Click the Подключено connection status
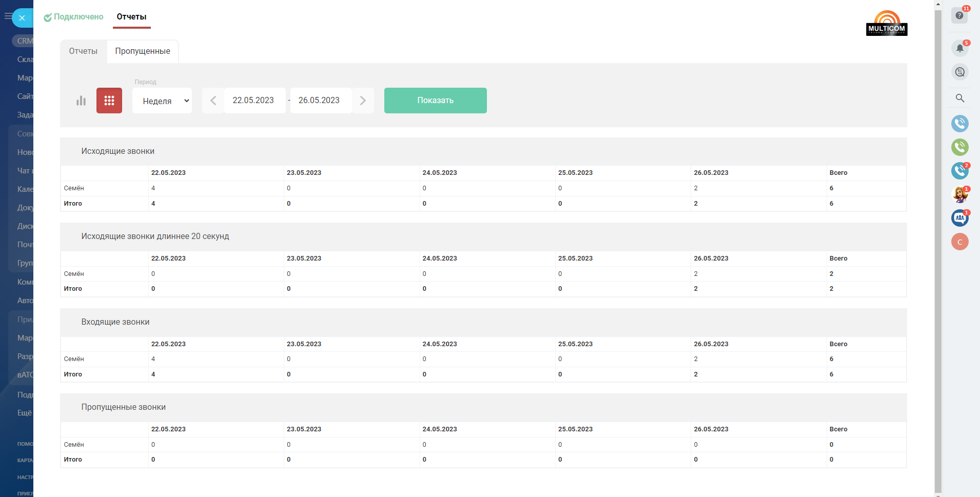Viewport: 980px width, 497px height. tap(74, 17)
